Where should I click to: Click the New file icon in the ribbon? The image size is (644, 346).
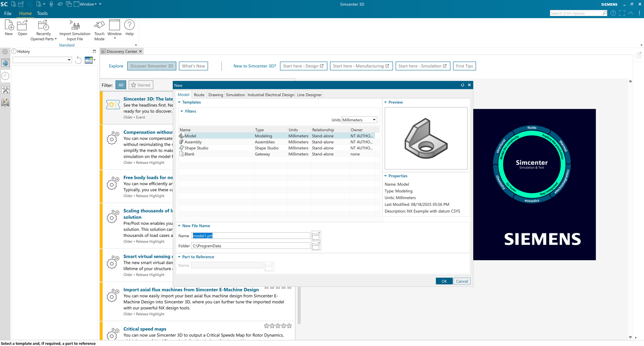9,28
